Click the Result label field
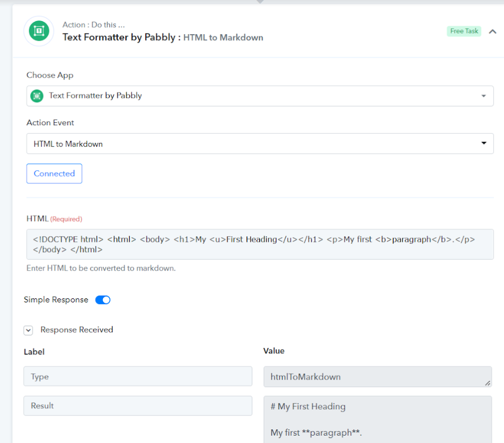The width and height of the screenshot is (504, 443). (x=138, y=405)
